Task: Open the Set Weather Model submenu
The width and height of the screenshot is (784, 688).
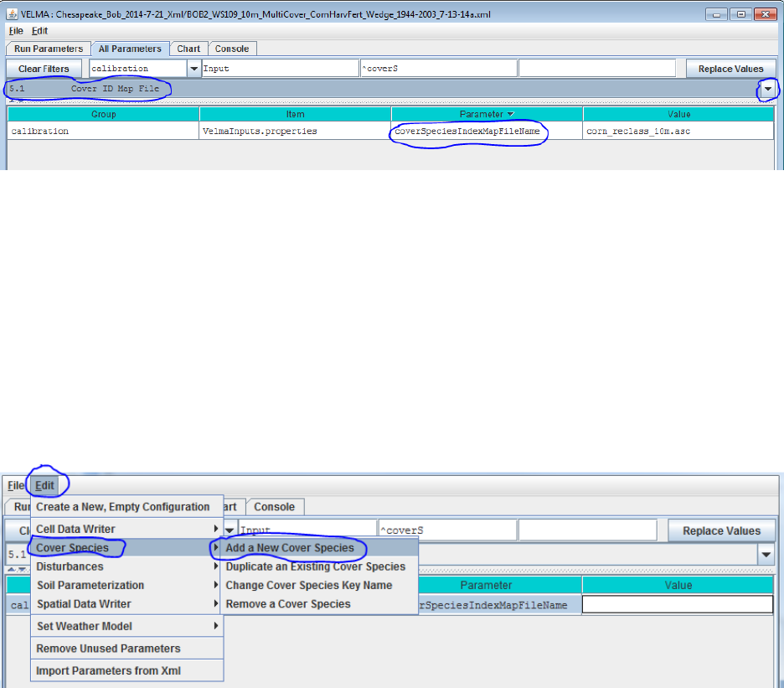Action: (127, 626)
